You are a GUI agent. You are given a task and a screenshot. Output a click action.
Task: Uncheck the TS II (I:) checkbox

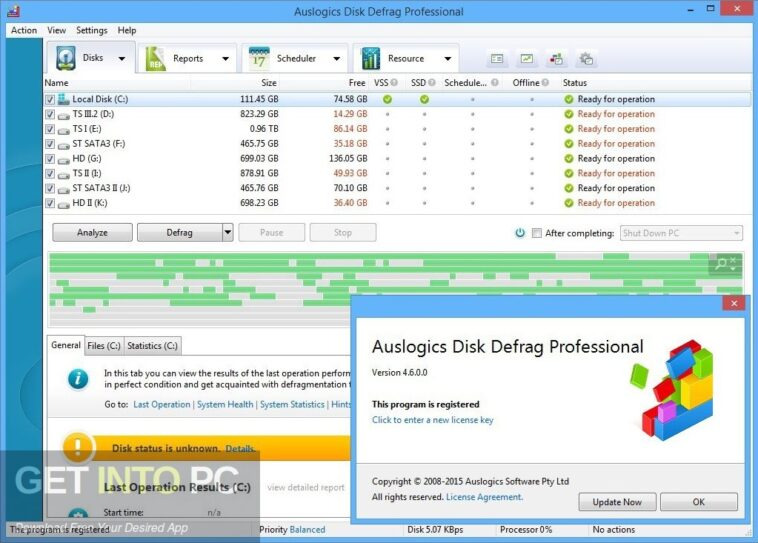point(50,174)
